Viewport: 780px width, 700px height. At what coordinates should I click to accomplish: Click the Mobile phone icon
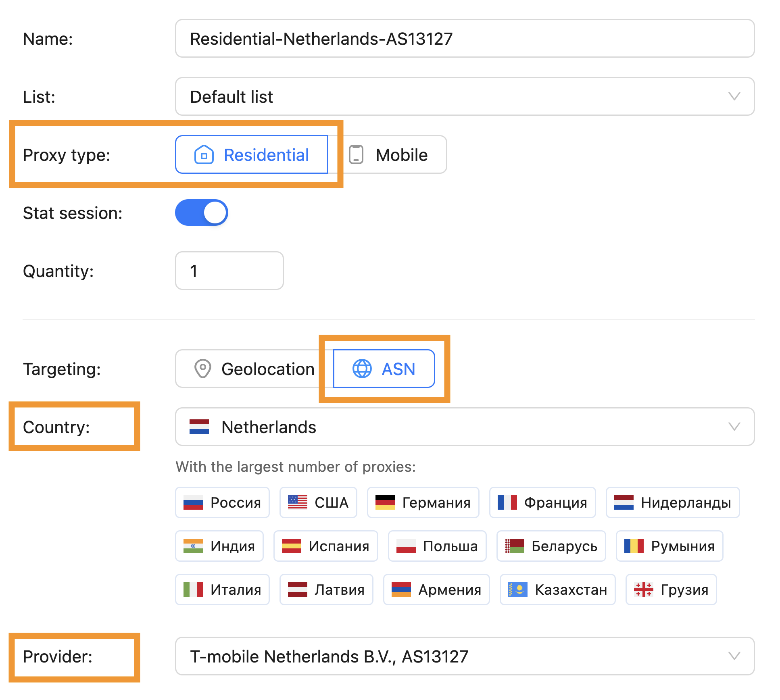[356, 155]
